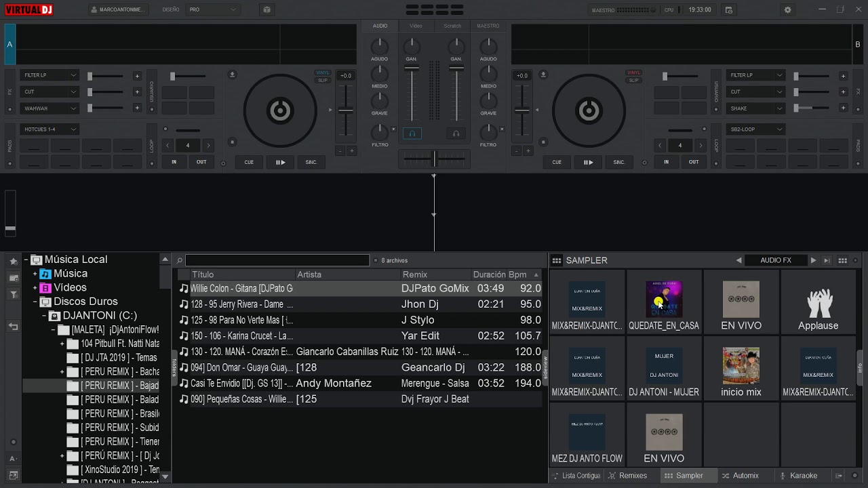
Task: Open VirtualDJ settings gear
Action: pyautogui.click(x=787, y=10)
